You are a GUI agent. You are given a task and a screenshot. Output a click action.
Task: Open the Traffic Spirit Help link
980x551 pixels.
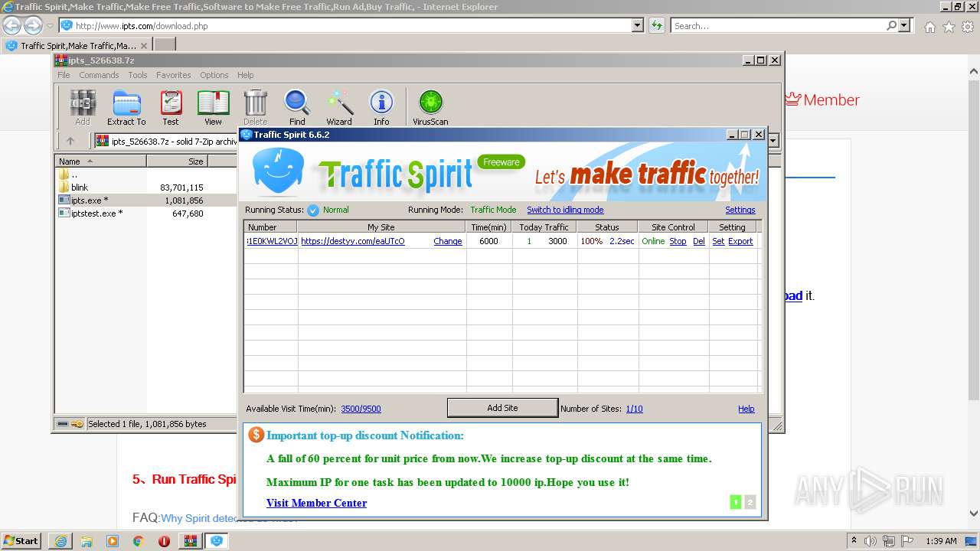(x=746, y=409)
